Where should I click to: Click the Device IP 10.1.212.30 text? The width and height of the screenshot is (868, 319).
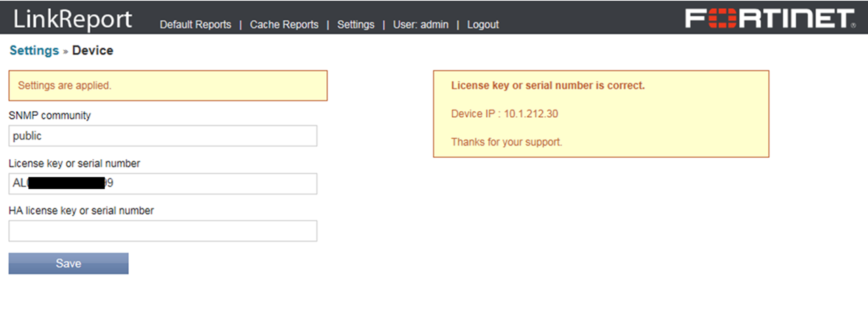tap(505, 114)
